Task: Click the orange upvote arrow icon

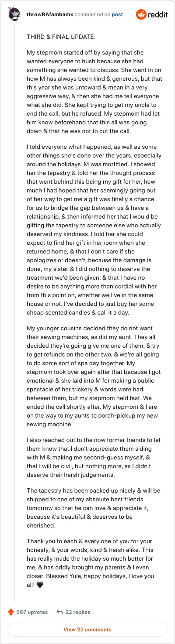Action: pyautogui.click(x=11, y=612)
